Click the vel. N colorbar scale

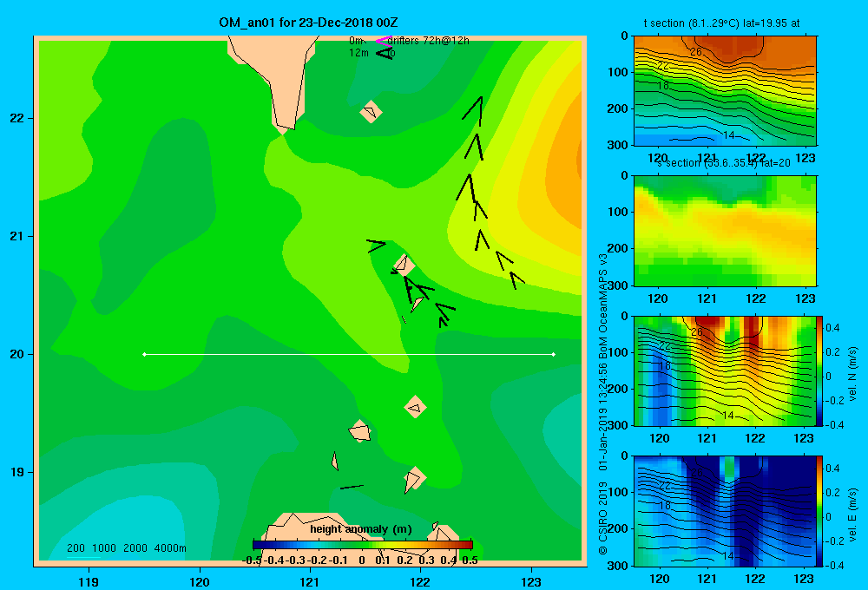[820, 370]
